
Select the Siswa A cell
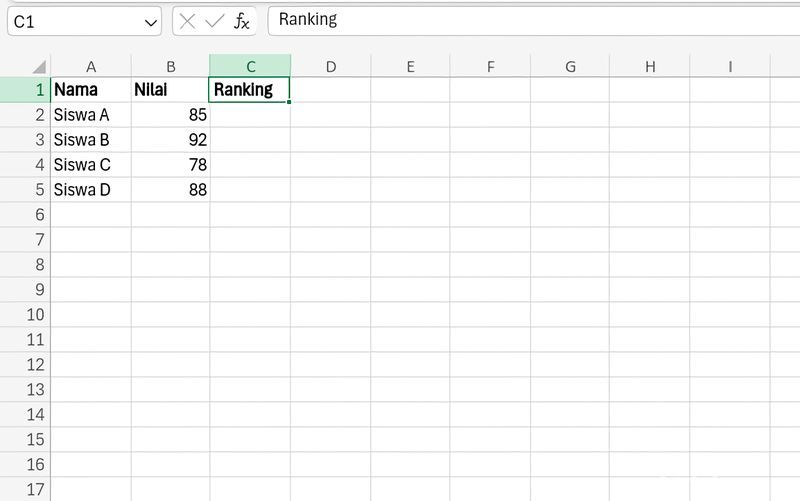click(91, 115)
